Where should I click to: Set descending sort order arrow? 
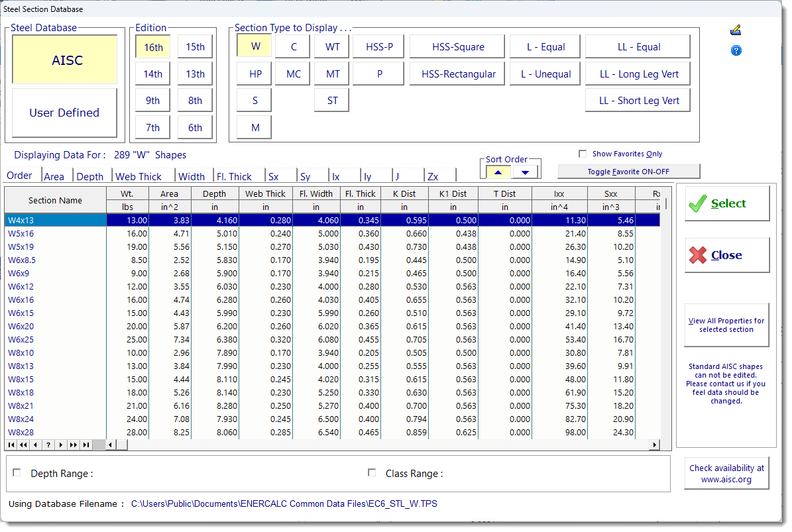click(x=526, y=172)
